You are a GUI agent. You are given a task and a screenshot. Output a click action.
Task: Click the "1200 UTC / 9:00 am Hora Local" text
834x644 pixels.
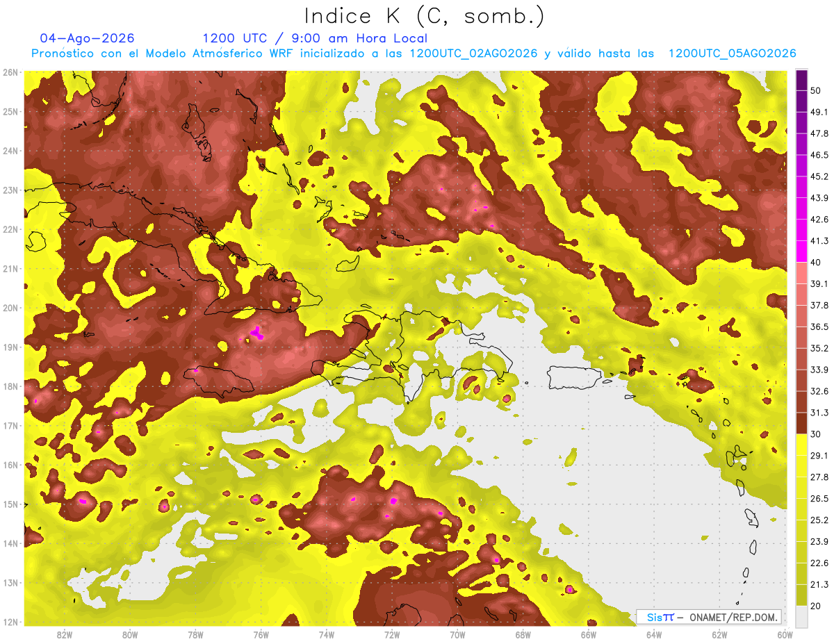point(315,38)
